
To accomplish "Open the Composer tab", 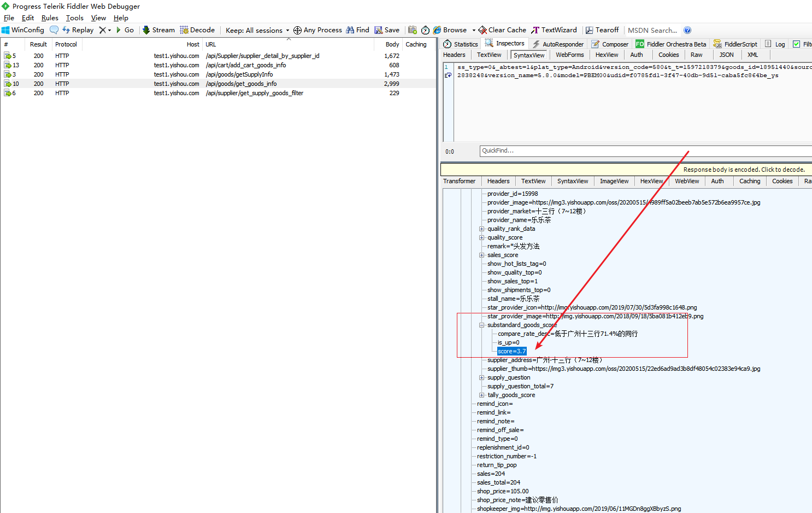I will coord(610,44).
